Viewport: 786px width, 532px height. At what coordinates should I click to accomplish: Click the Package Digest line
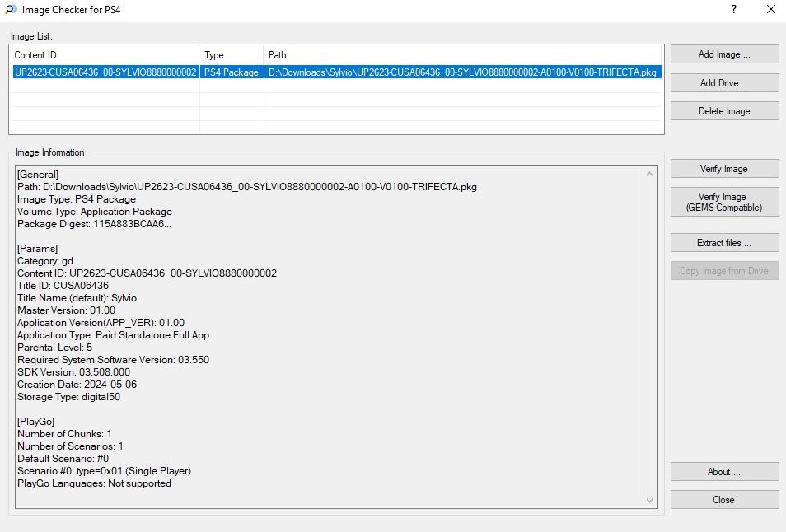[x=94, y=224]
